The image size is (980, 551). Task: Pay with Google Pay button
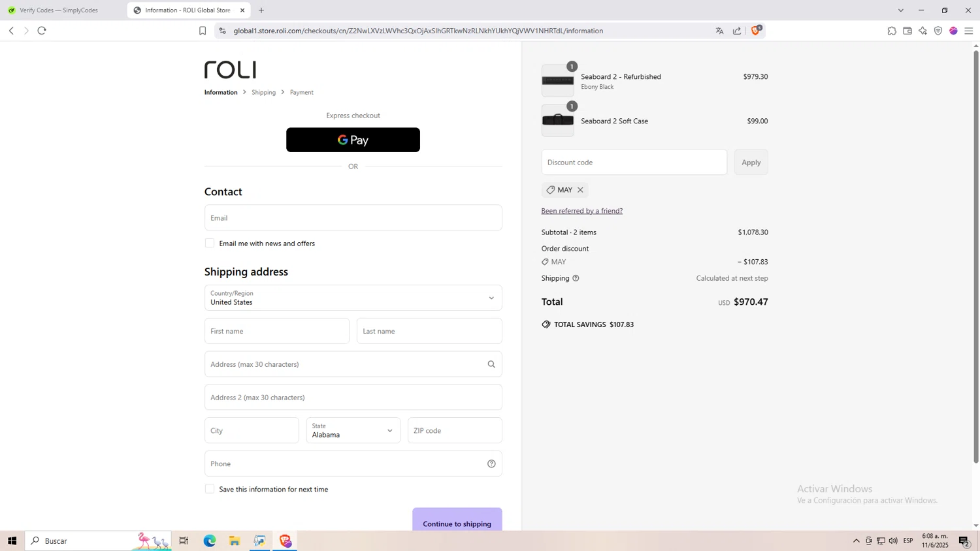(353, 140)
